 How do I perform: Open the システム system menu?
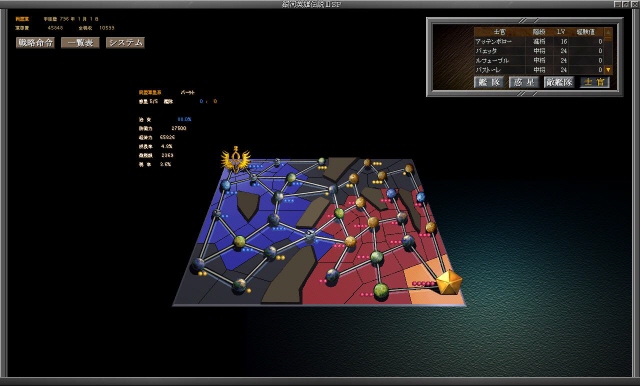(125, 43)
